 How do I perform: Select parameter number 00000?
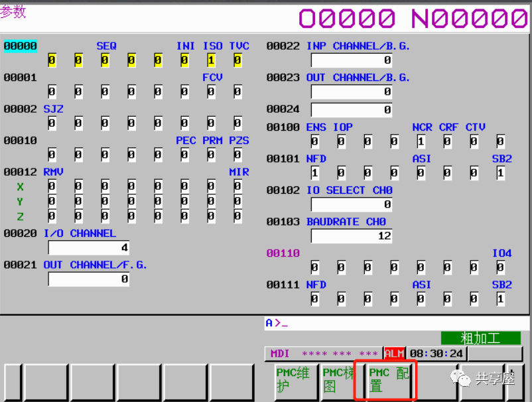point(21,46)
